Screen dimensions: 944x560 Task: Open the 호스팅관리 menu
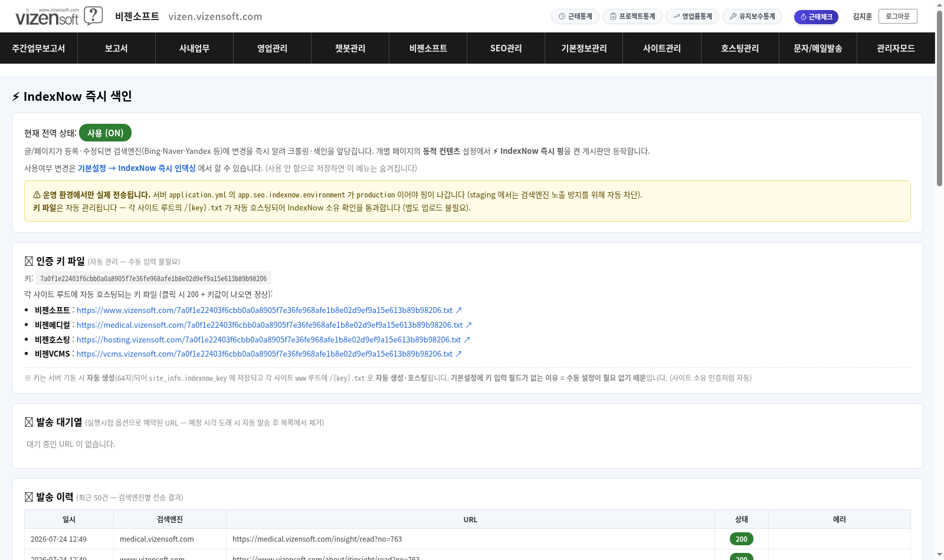(x=740, y=48)
